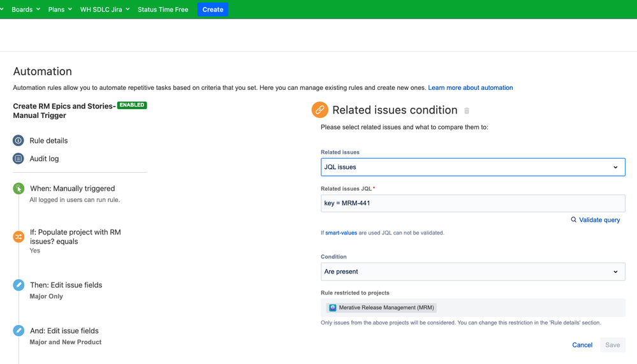Click the smart-values link
Image resolution: width=637 pixels, height=364 pixels.
[341, 233]
